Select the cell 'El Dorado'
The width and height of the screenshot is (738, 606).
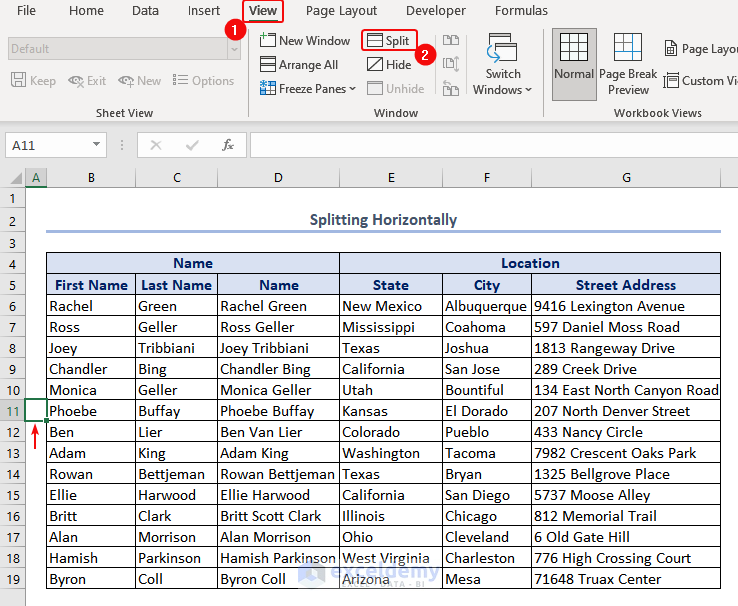[x=487, y=411]
